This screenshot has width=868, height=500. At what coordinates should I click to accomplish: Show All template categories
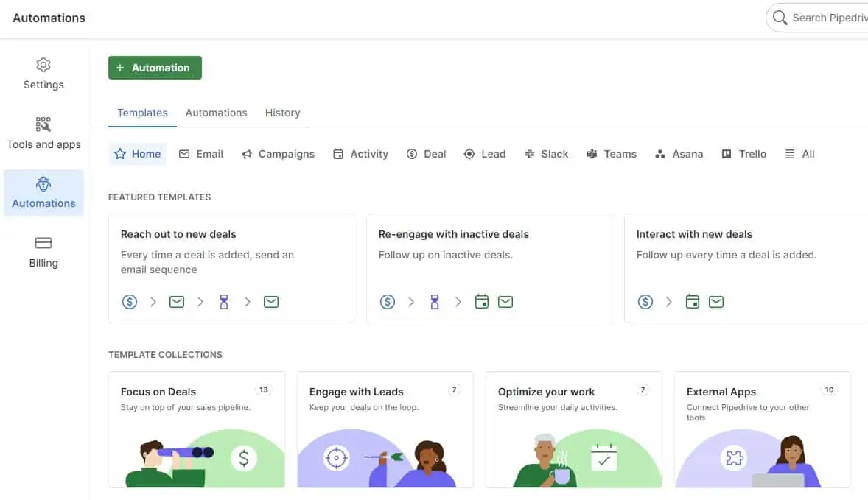(800, 155)
